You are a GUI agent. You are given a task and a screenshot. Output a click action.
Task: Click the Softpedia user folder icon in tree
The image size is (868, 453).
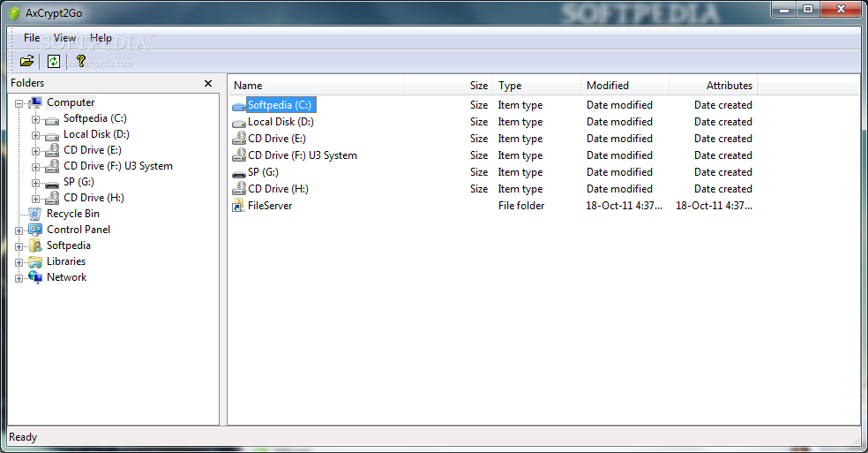(35, 245)
